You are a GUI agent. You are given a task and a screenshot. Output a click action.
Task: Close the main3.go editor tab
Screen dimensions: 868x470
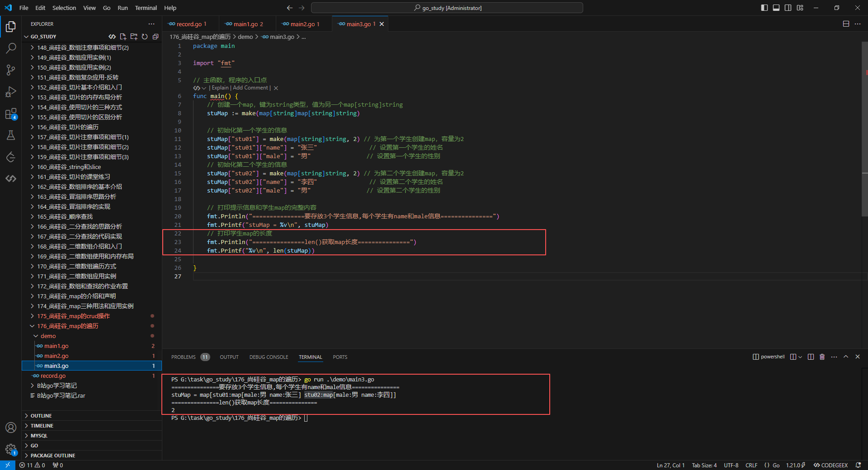tap(382, 24)
